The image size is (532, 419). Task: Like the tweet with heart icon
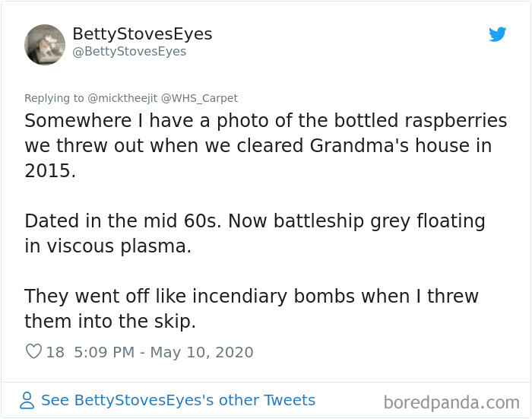pos(33,352)
